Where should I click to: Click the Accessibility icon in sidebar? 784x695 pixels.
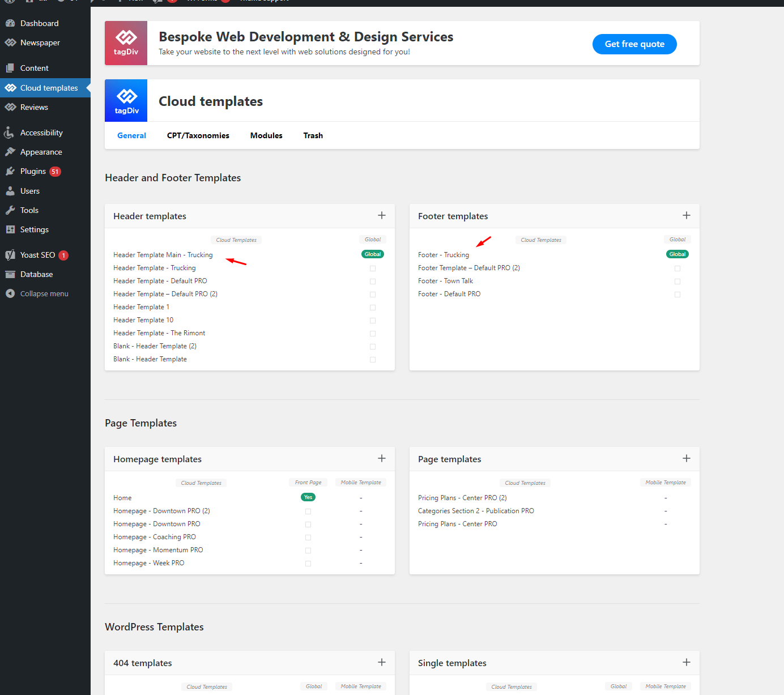9,133
